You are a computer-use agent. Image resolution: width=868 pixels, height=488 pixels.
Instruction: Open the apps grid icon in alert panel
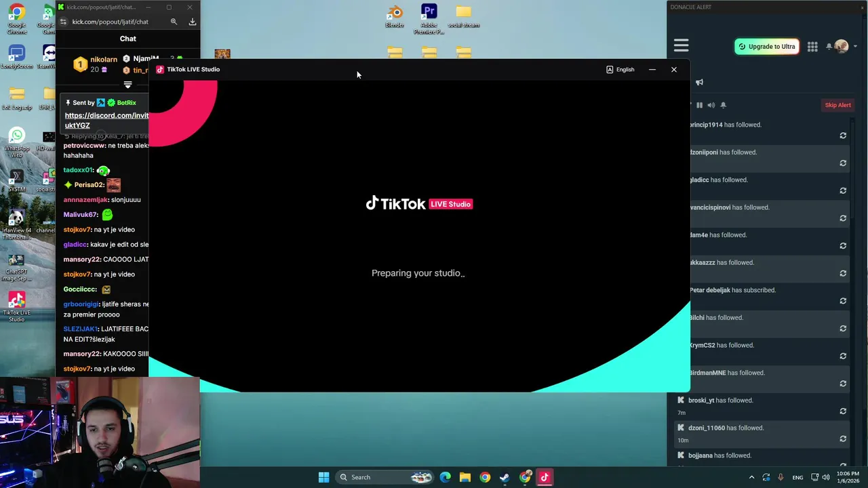[812, 46]
